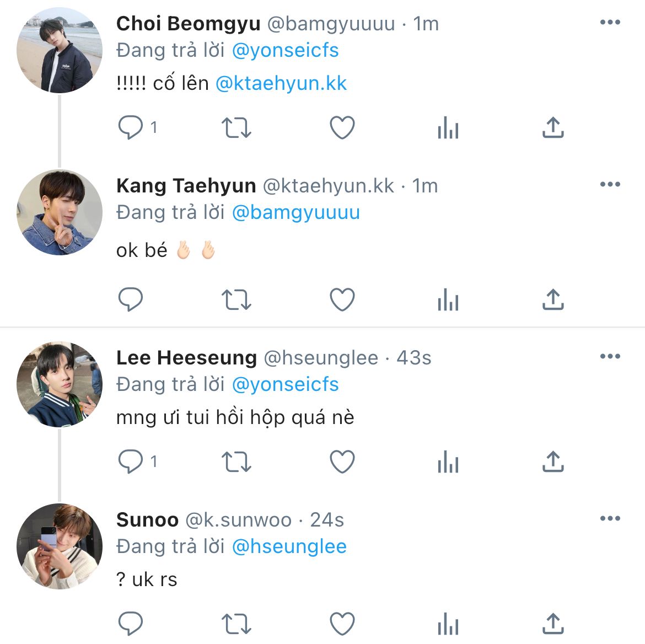Retweet Sunoo's reply
Viewport: 645px width, 644px height.
click(x=236, y=624)
